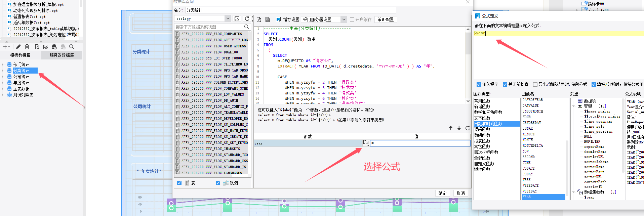The width and height of the screenshot is (644, 216).
Task: Click the move parameter down arrow
Action: point(459,128)
